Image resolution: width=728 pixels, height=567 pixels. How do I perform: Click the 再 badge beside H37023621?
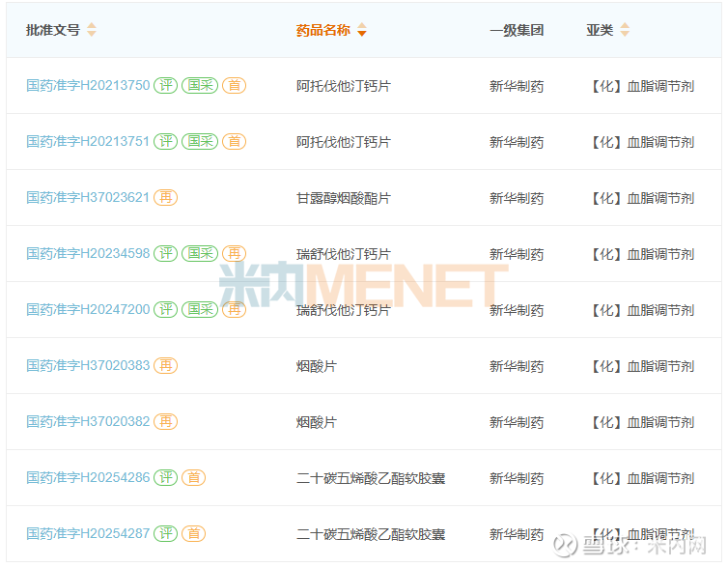tap(166, 198)
